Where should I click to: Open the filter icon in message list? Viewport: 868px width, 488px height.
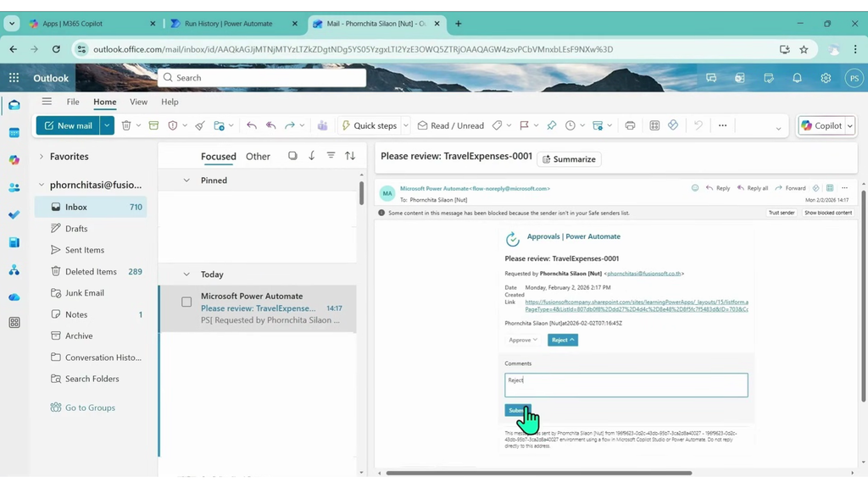(331, 156)
